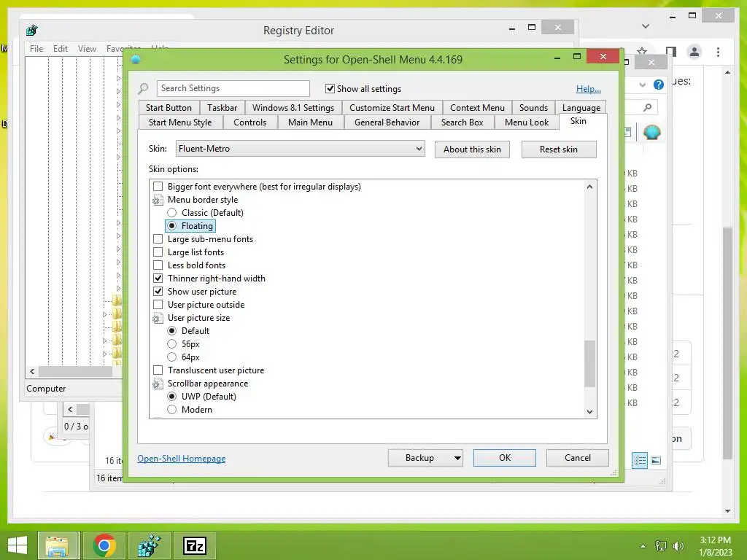Viewport: 747px width, 560px height.
Task: Enable Large list fonts checkbox
Action: (x=158, y=252)
